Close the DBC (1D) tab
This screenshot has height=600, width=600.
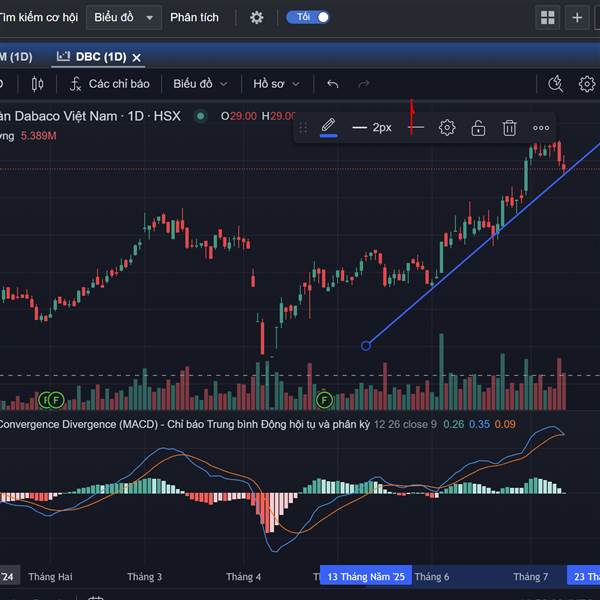click(136, 58)
